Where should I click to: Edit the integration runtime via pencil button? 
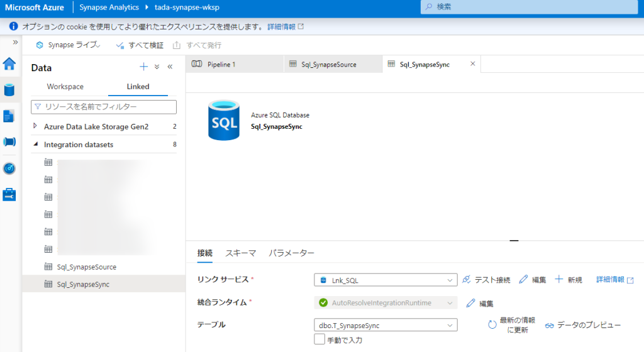(x=480, y=303)
